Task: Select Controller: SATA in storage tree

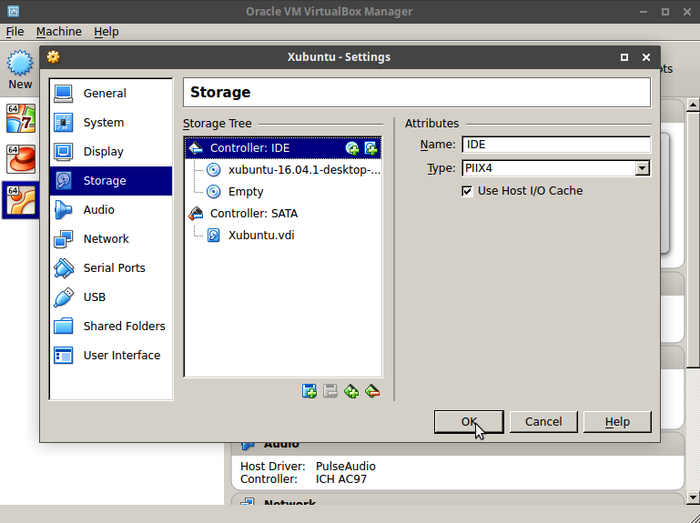Action: tap(283, 213)
